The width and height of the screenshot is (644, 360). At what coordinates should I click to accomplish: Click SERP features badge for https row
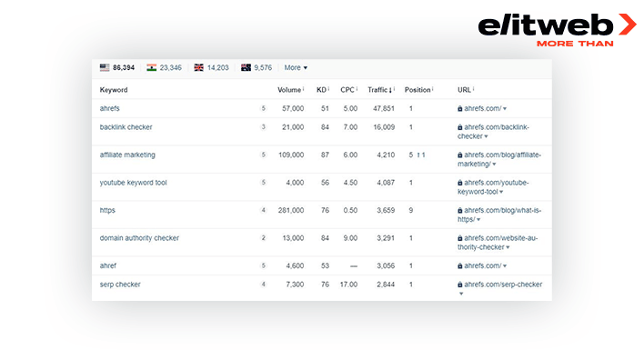[264, 210]
